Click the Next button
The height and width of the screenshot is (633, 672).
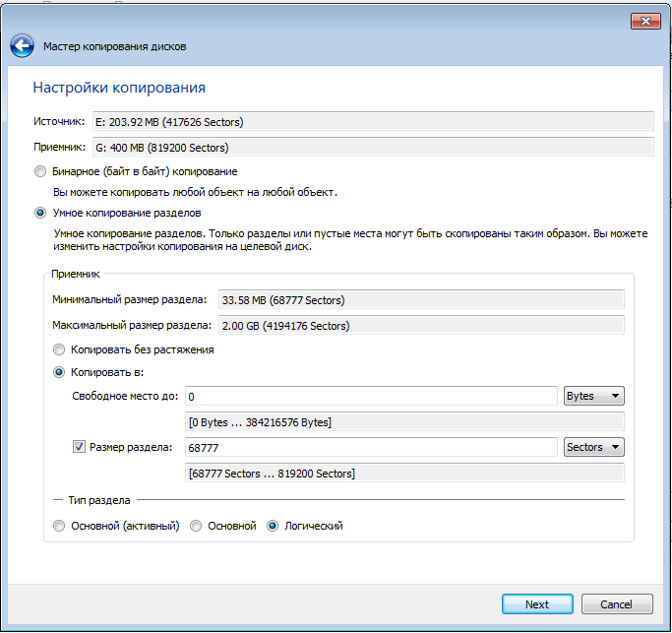click(537, 603)
